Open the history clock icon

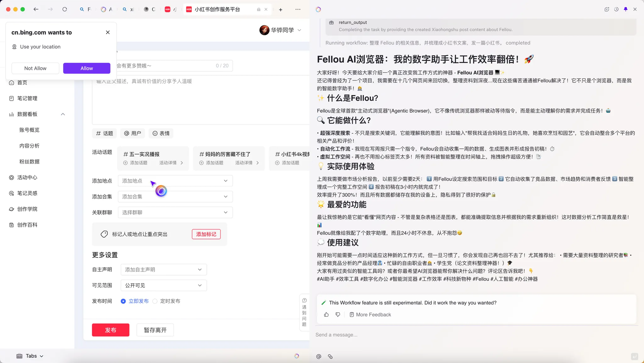[x=616, y=9]
